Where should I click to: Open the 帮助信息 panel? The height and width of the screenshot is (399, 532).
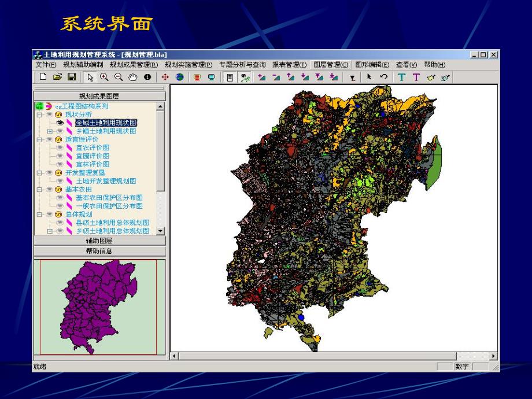pos(99,251)
